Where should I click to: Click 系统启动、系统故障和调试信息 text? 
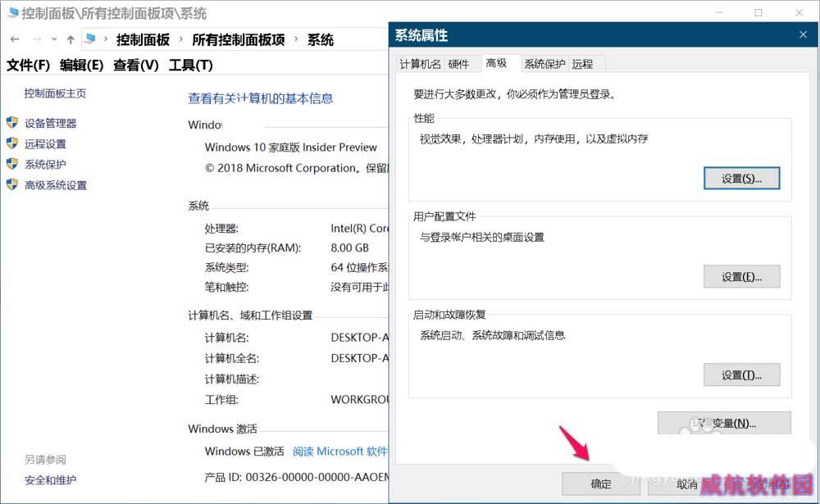tap(492, 336)
